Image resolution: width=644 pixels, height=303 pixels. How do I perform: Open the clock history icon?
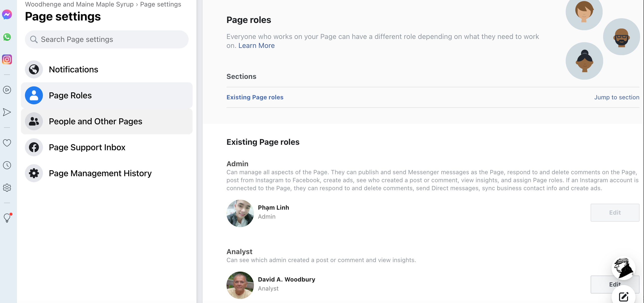coord(7,165)
